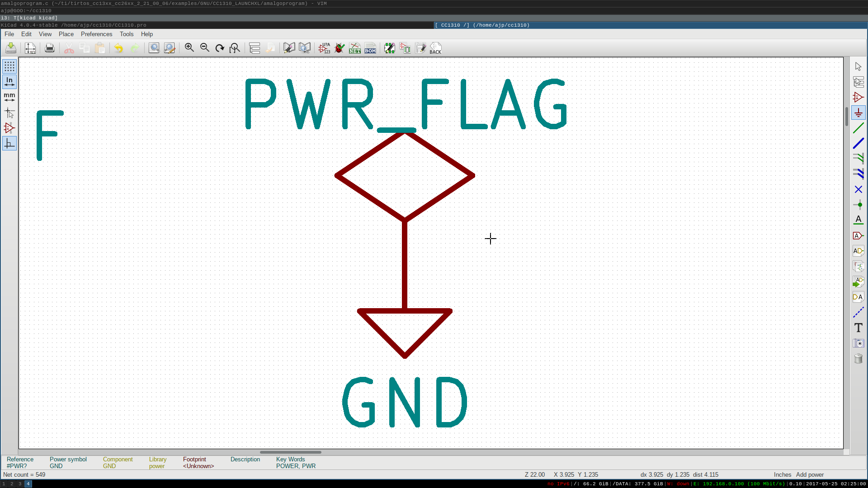Switch units to inches
Image resolution: width=868 pixels, height=488 pixels.
coord(9,82)
